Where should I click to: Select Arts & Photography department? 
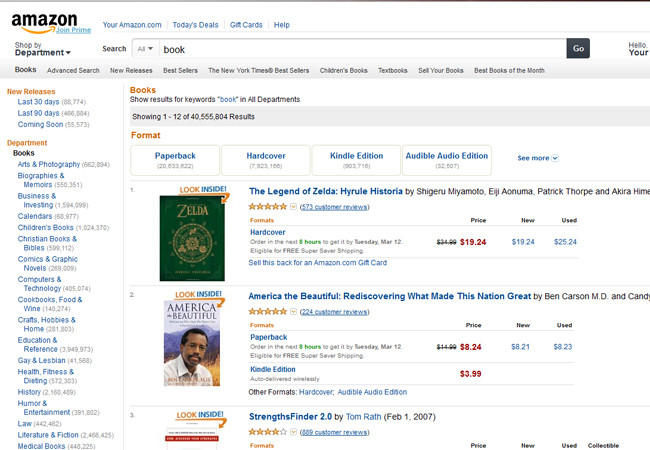[49, 165]
